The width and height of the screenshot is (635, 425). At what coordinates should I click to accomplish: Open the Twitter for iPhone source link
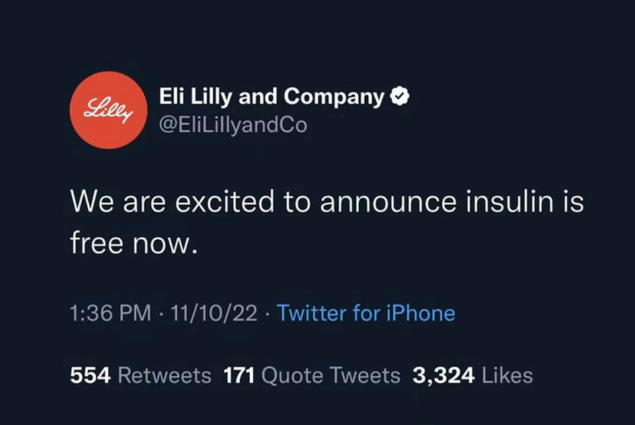pos(365,314)
